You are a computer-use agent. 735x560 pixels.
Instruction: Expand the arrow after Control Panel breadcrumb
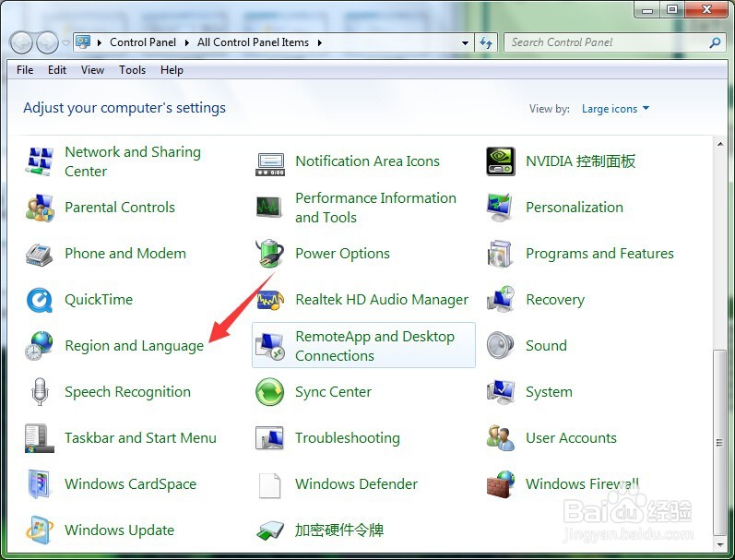coord(187,42)
